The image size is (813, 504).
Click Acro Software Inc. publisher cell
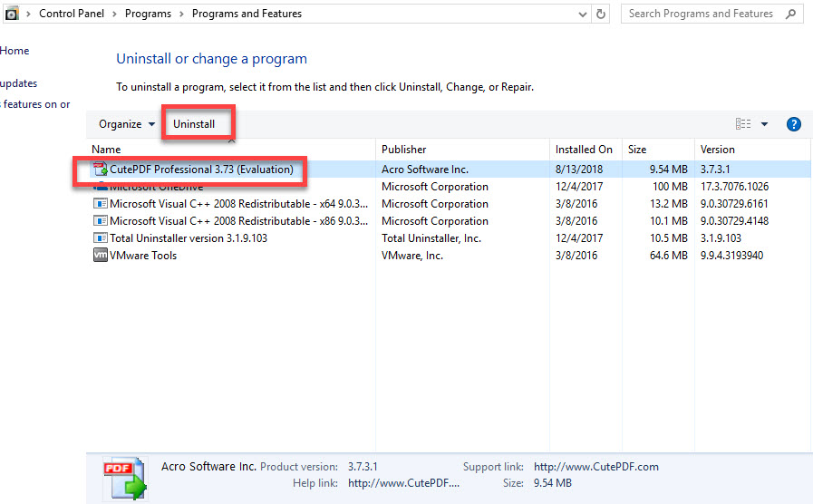tap(425, 169)
